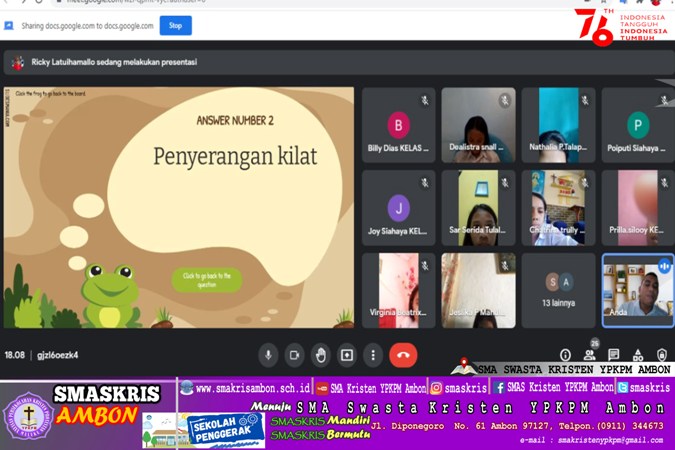Click muted mic icon on Dealistra tile
The image size is (675, 450).
pos(505,101)
